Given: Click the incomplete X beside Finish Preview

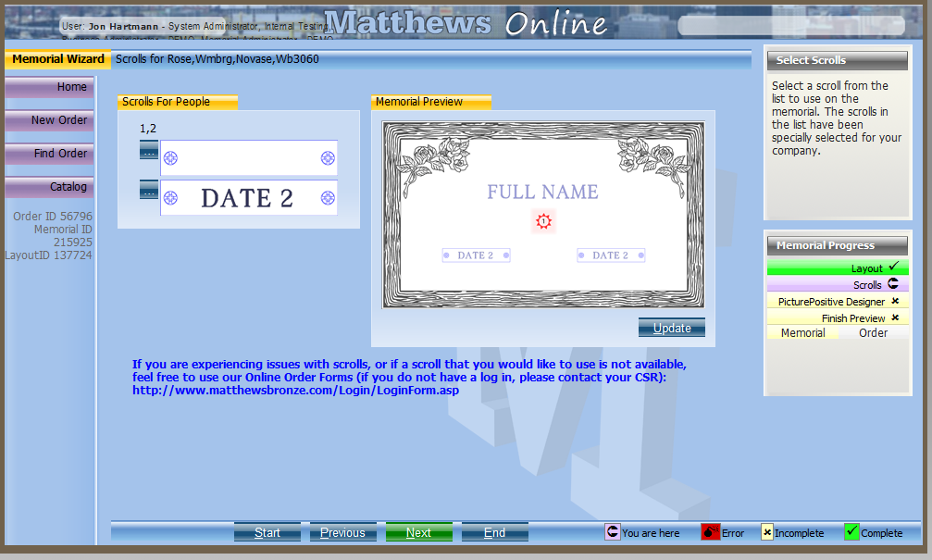Looking at the screenshot, I should 895,317.
